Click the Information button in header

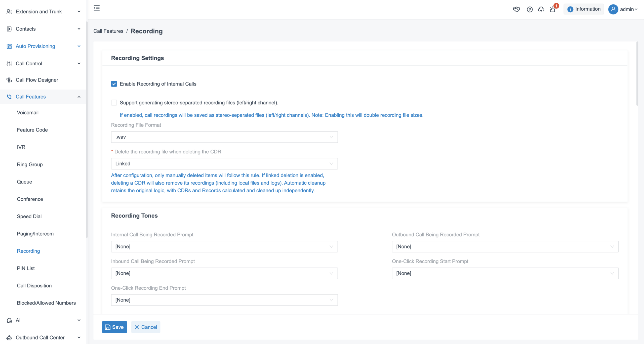(584, 9)
